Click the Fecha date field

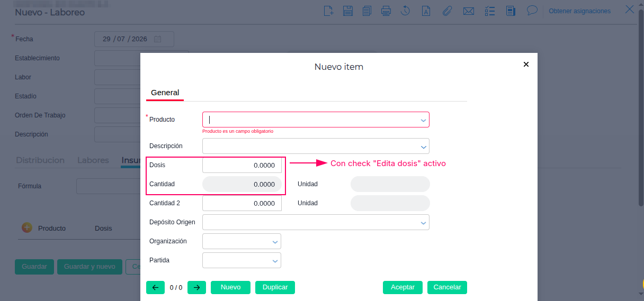point(134,39)
